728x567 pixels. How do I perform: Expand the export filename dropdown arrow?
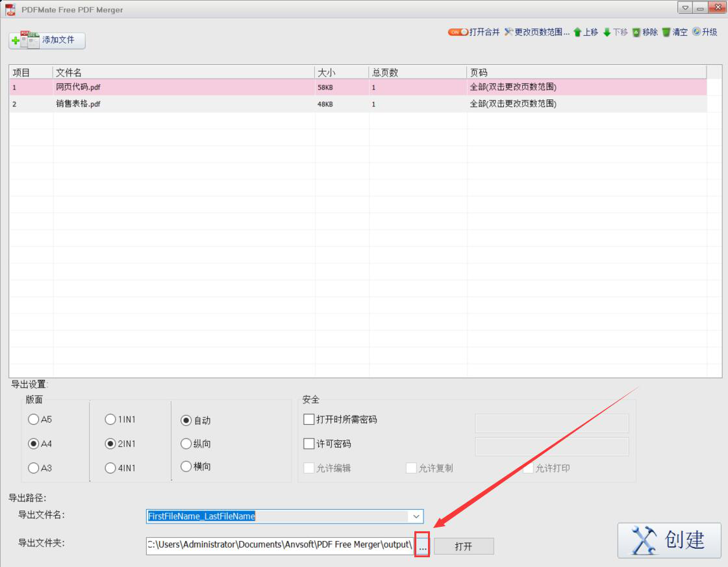click(416, 516)
